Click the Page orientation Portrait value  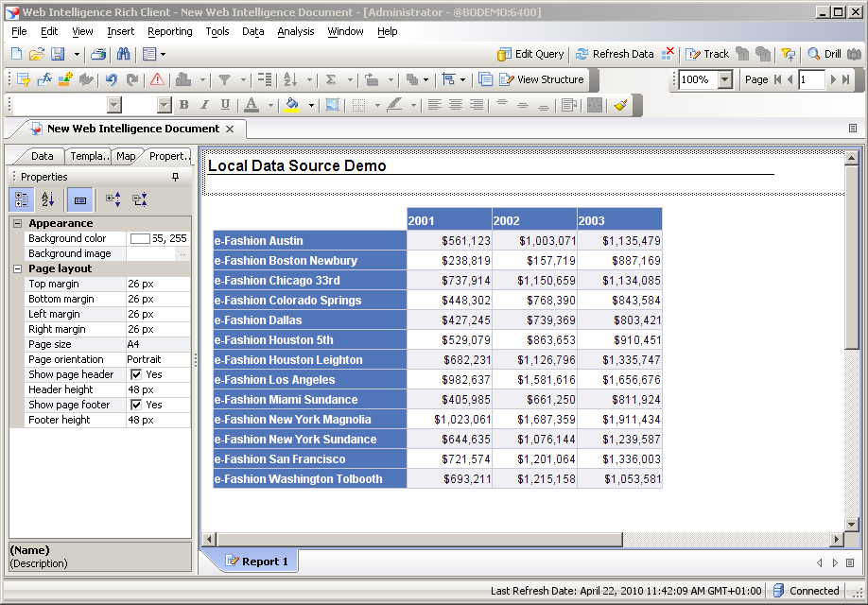coord(158,359)
